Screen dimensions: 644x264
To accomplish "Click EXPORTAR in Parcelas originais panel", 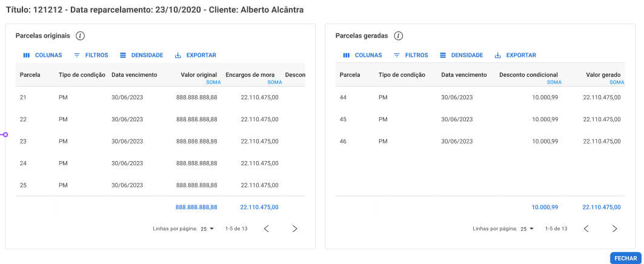I will click(196, 55).
